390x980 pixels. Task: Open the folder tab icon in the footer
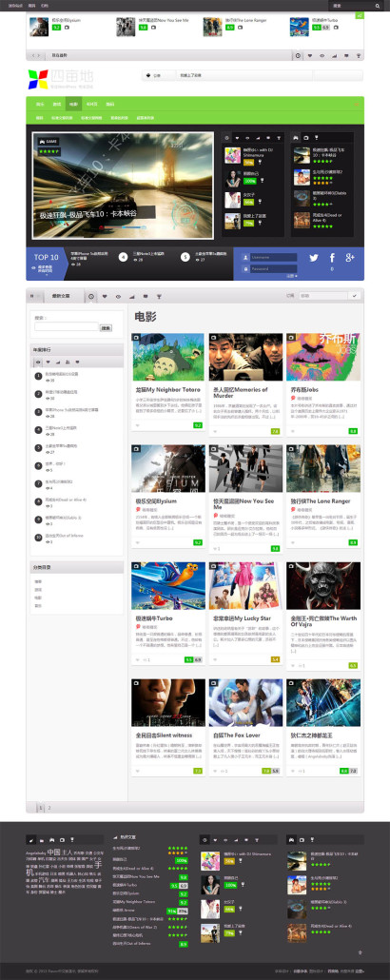coord(43,839)
